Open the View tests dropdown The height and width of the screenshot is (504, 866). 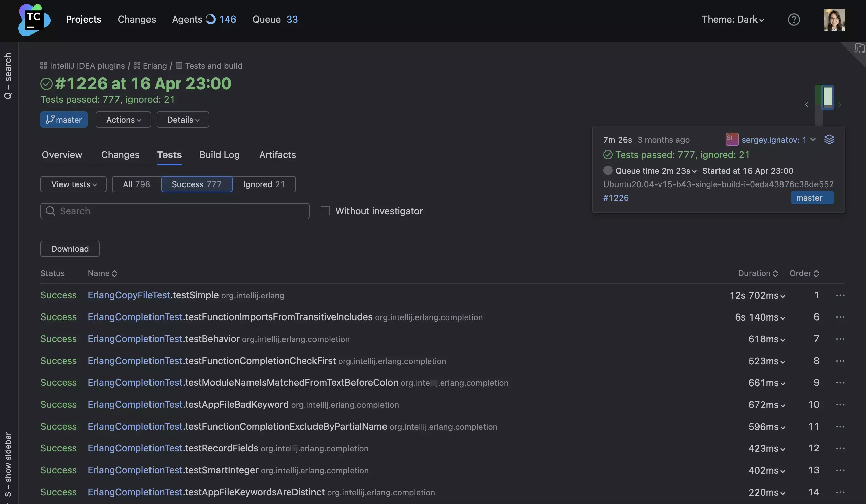coord(73,184)
